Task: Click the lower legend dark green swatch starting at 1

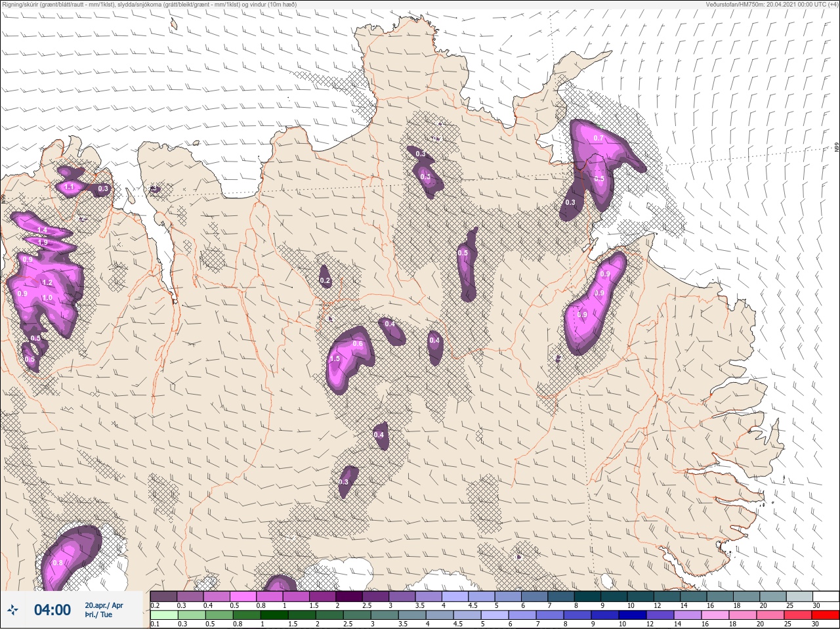Action: tap(274, 615)
